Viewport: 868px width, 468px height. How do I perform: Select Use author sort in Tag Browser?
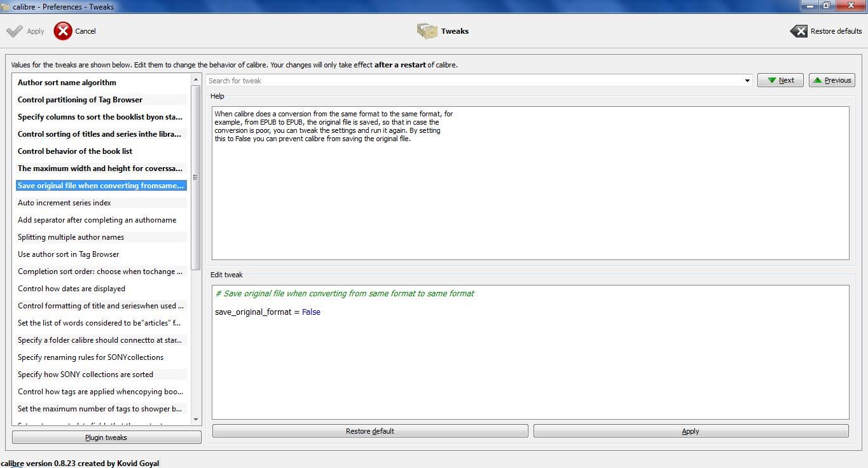102,254
